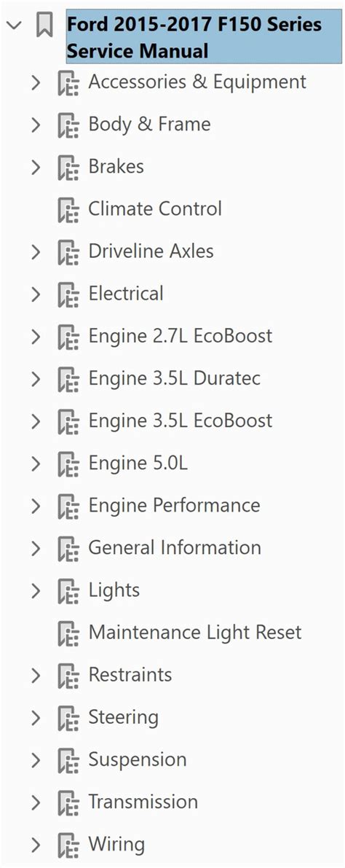This screenshot has height=868, width=345.
Task: Click the bookmark icon beside Steering
Action: pyautogui.click(x=68, y=718)
